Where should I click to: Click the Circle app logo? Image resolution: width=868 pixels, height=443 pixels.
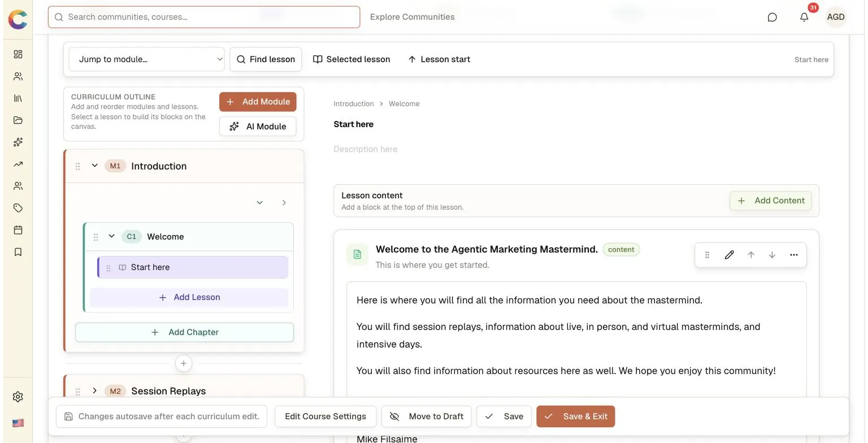(x=18, y=19)
